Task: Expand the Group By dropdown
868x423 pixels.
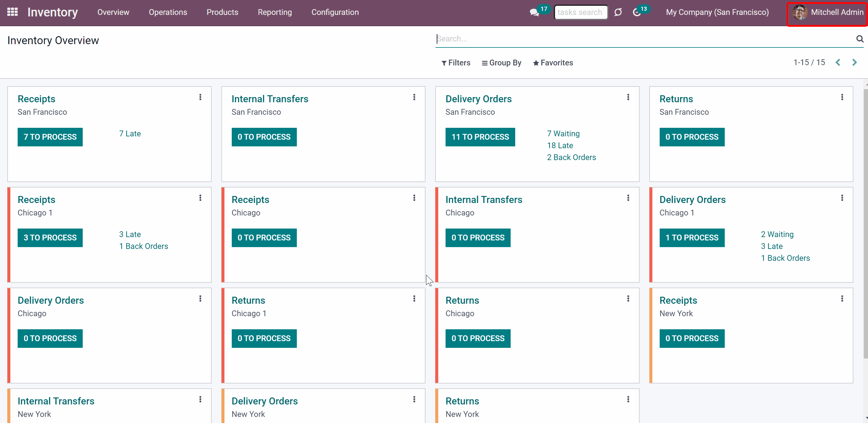Action: coord(502,63)
